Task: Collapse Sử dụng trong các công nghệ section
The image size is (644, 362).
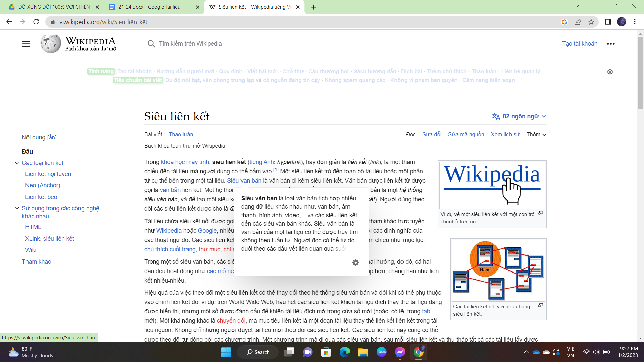Action: pyautogui.click(x=17, y=208)
